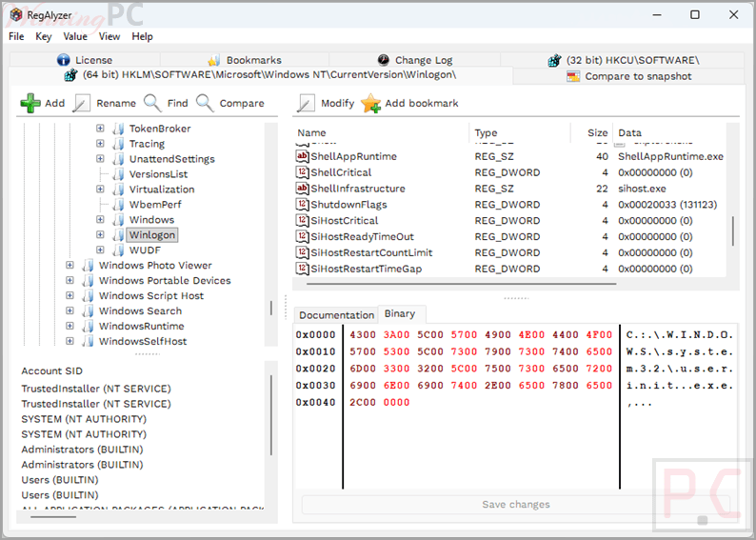
Task: Click the Bookmarks tab star icon
Action: pyautogui.click(x=214, y=60)
